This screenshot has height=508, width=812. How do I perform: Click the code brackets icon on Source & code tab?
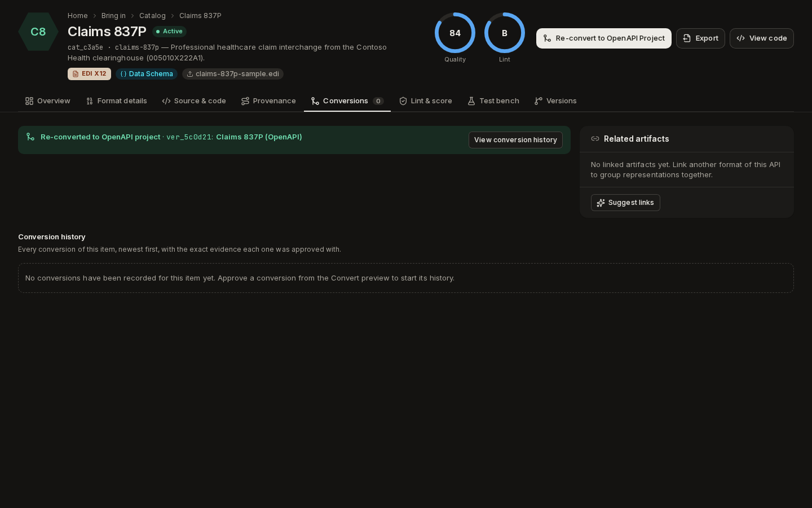pyautogui.click(x=166, y=101)
